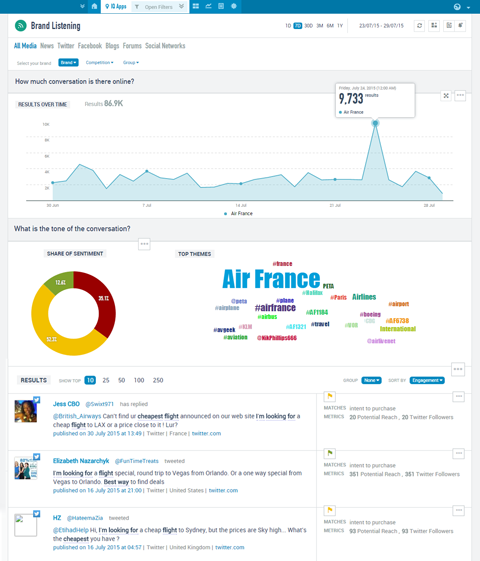Click the Airlines theme in word cloud
Viewport: 480px width, 561px height.
[364, 297]
